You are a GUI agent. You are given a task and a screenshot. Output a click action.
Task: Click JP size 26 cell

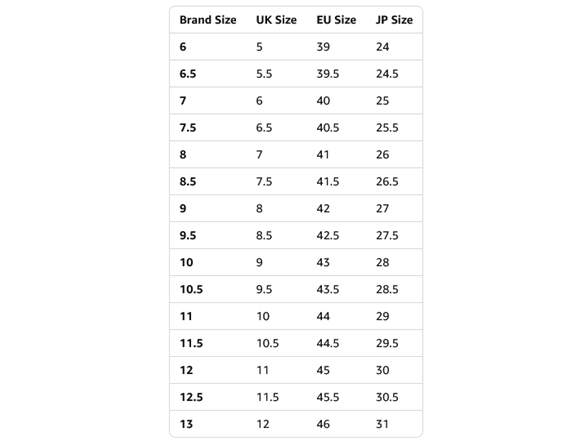pos(382,155)
